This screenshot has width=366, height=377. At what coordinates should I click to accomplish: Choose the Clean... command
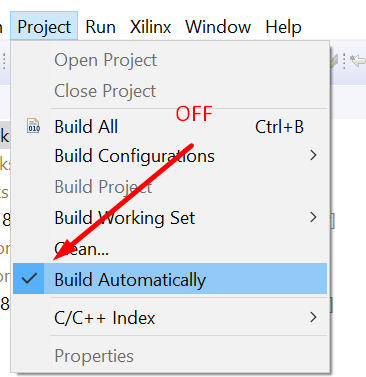pyautogui.click(x=81, y=249)
